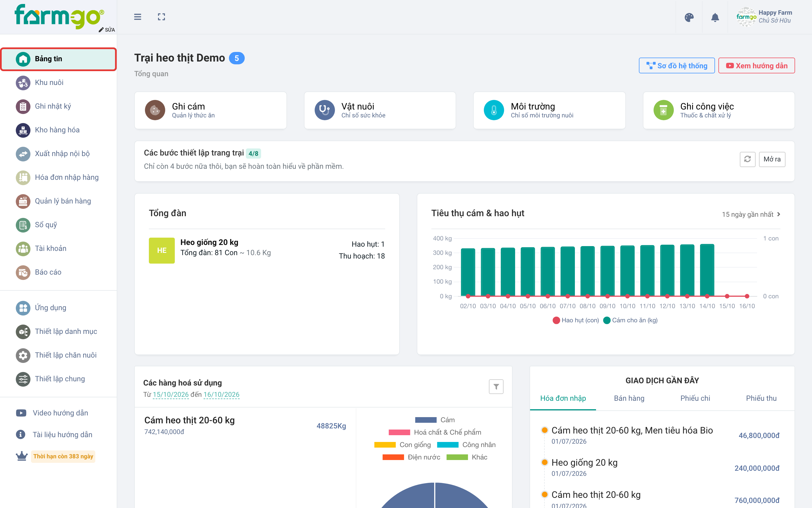
Task: Open Happy Farm user profile menu
Action: click(x=764, y=17)
